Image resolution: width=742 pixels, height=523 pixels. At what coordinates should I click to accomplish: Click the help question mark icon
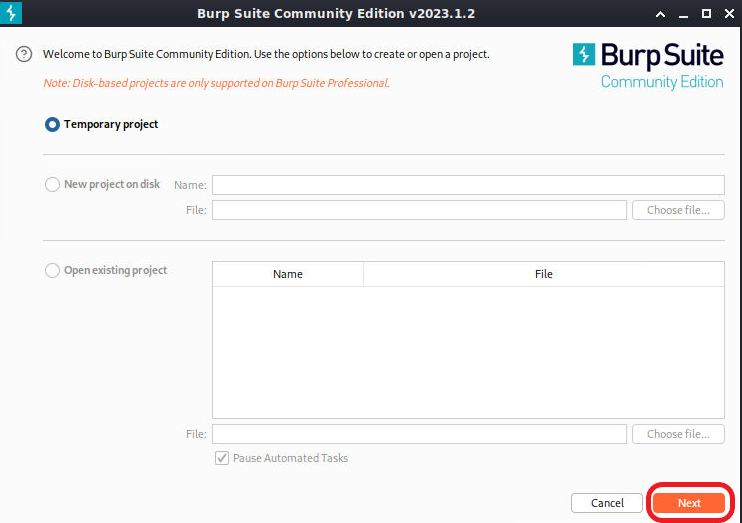[24, 54]
